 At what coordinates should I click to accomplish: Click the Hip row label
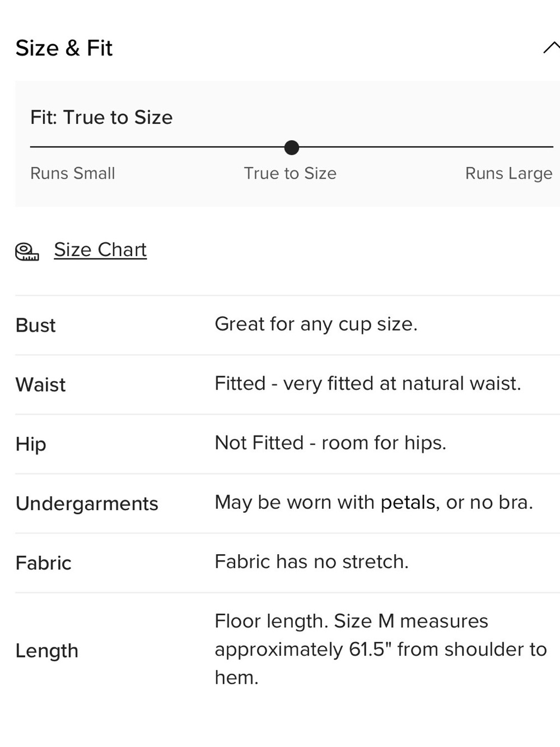click(31, 444)
